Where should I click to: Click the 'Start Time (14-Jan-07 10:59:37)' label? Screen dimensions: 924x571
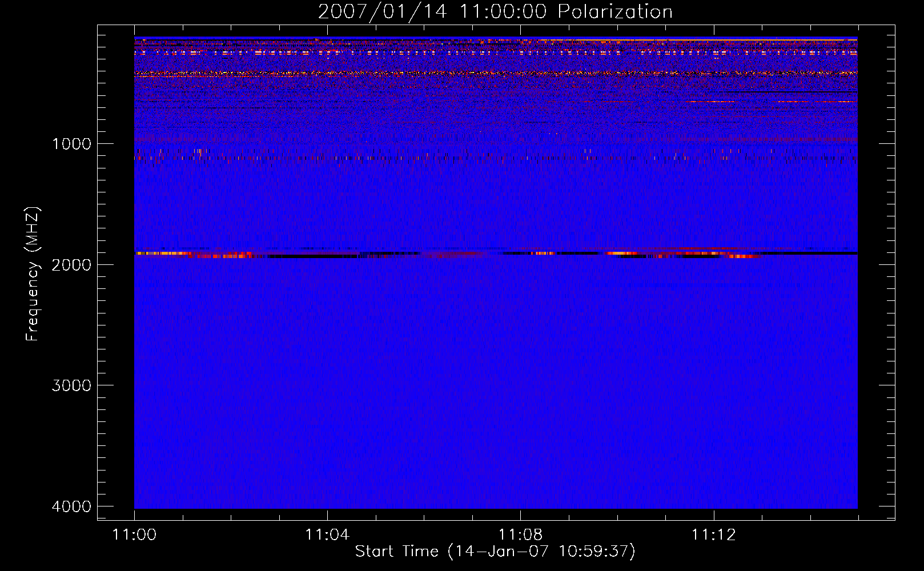[495, 552]
